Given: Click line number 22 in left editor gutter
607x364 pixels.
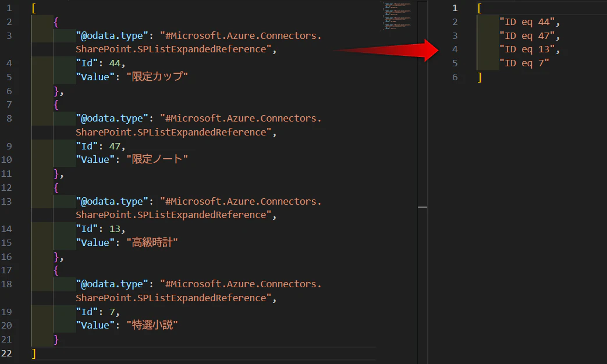Looking at the screenshot, I should click(6, 353).
